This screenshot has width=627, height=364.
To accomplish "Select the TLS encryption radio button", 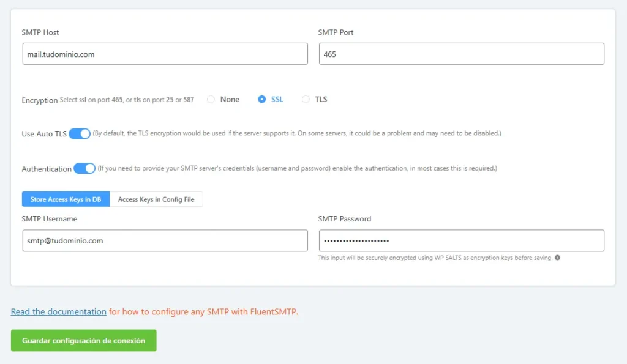I will [x=306, y=100].
